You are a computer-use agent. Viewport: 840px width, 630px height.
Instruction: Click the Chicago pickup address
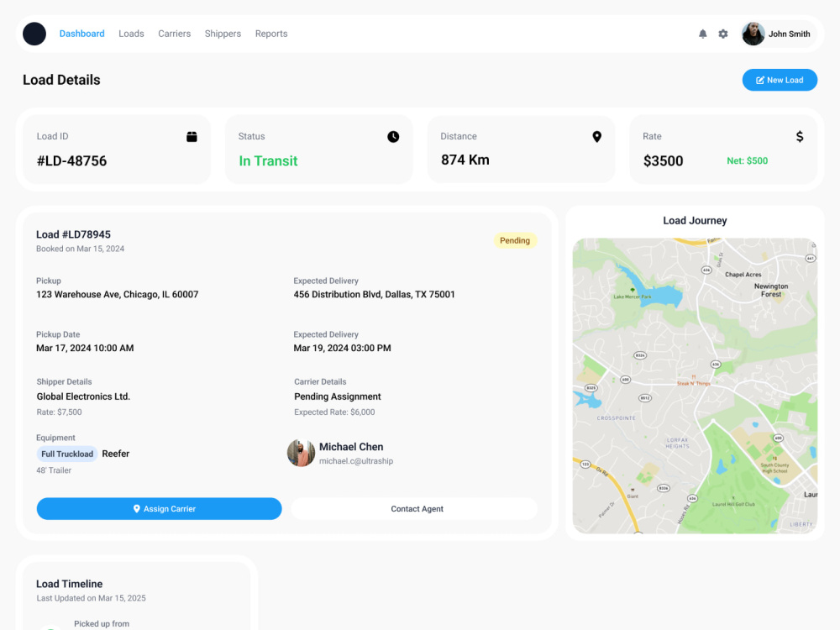point(118,294)
